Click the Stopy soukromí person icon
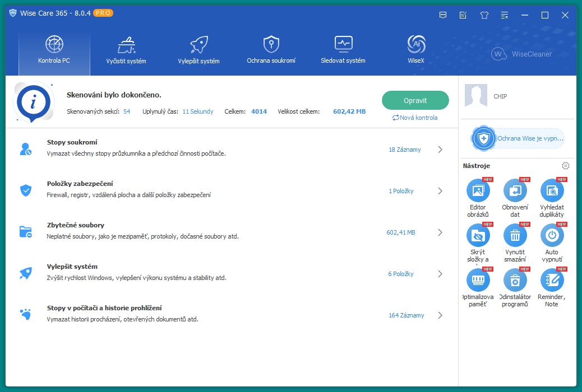 pyautogui.click(x=26, y=149)
